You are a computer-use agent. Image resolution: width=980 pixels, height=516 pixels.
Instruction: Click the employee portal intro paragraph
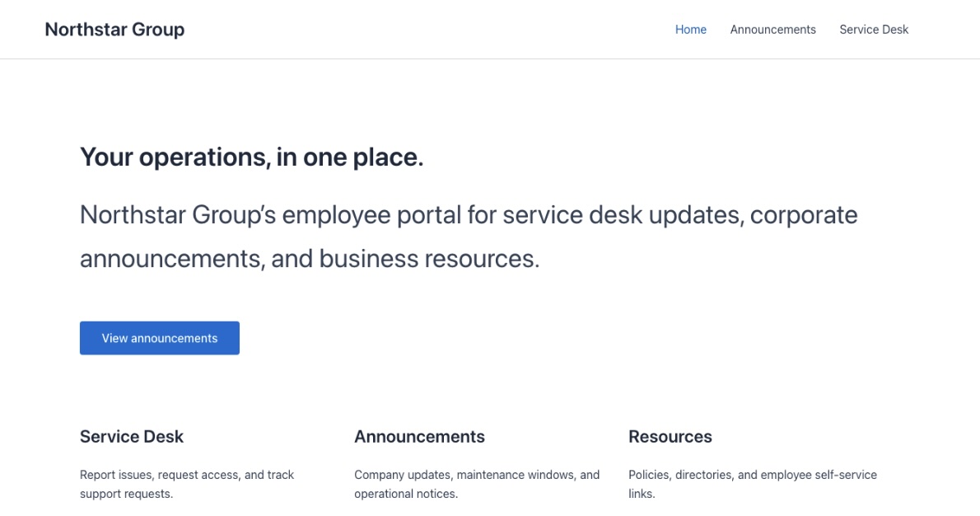tap(469, 237)
